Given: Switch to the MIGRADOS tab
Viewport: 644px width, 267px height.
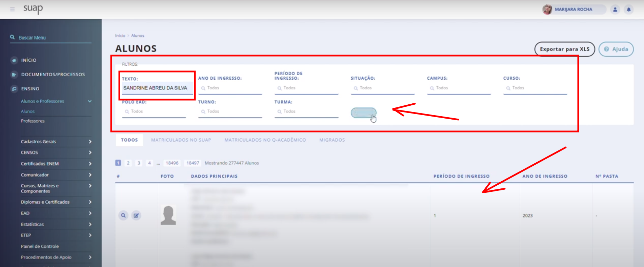Looking at the screenshot, I should (332, 140).
